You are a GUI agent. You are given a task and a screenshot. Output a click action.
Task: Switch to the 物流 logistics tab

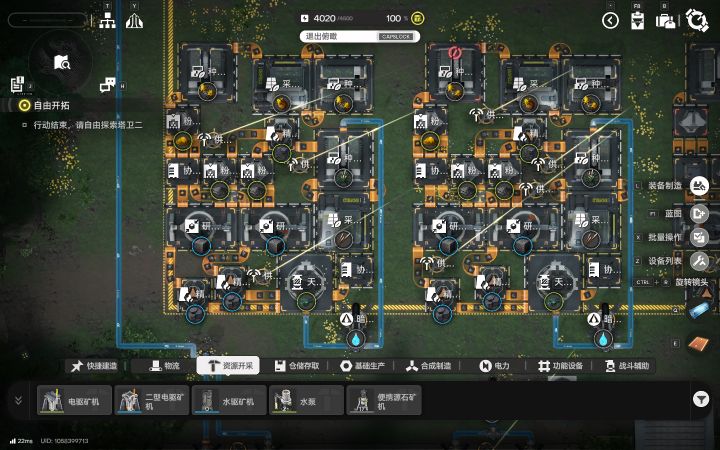click(164, 366)
